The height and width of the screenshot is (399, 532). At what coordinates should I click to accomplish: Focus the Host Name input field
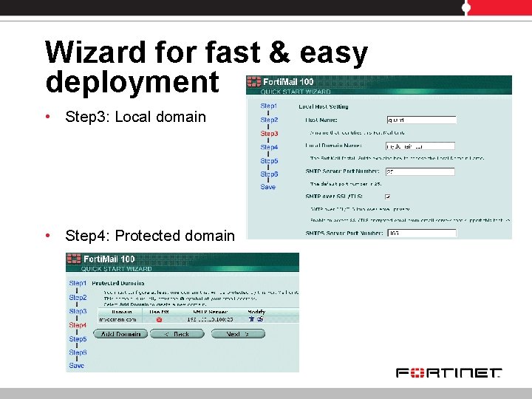421,120
